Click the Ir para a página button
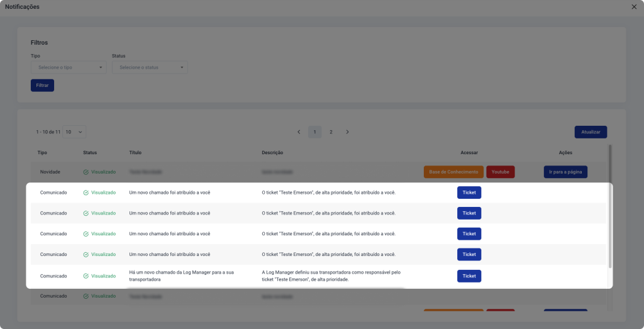The height and width of the screenshot is (329, 644). click(x=564, y=172)
